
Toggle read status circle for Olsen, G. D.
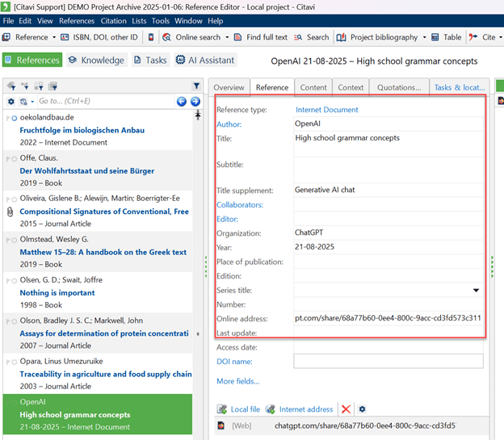pos(15,281)
